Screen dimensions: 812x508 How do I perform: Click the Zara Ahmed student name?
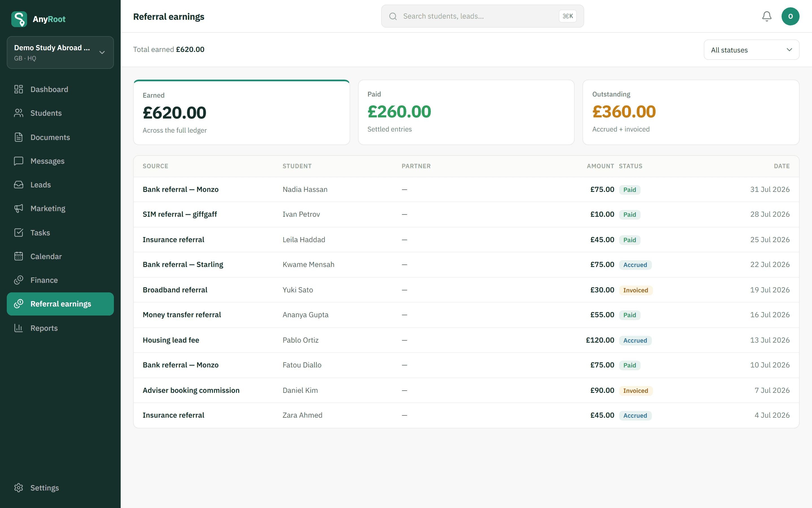[302, 415]
